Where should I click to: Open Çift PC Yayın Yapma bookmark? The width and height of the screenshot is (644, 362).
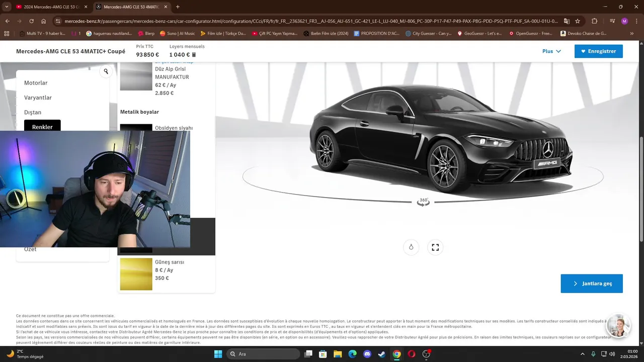(275, 33)
